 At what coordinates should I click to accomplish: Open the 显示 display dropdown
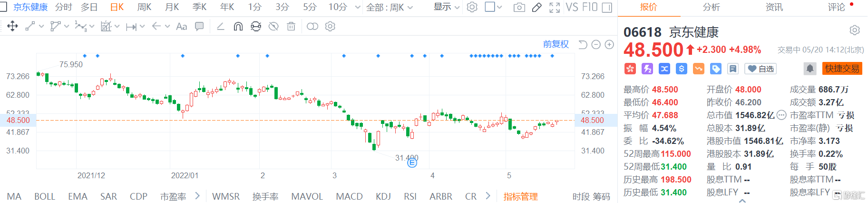coord(447,7)
